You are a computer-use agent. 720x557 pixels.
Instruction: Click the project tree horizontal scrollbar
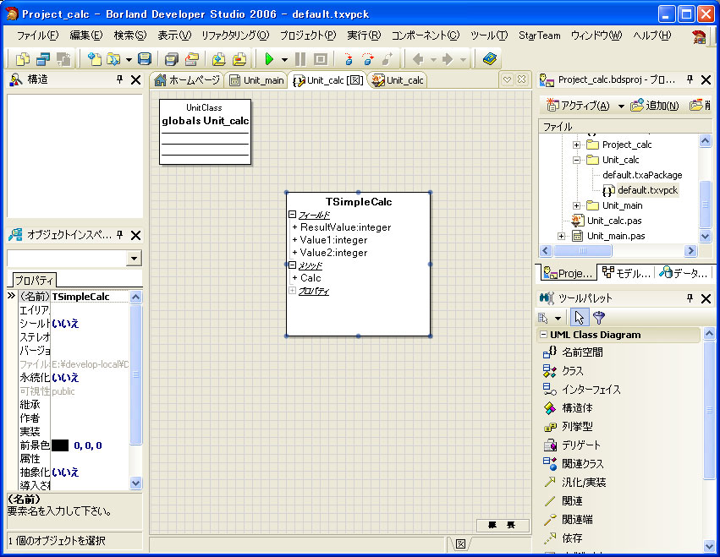click(618, 251)
